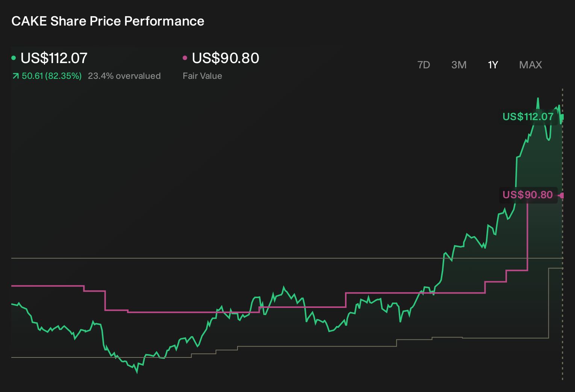The height and width of the screenshot is (392, 575).
Task: Click the CAKE Share Price Performance title
Action: click(108, 21)
